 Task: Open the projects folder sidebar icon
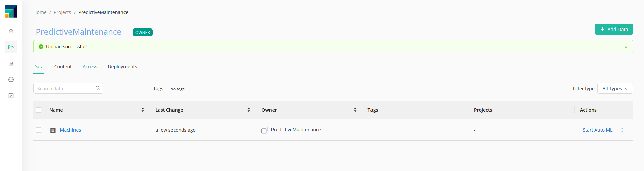[x=11, y=47]
